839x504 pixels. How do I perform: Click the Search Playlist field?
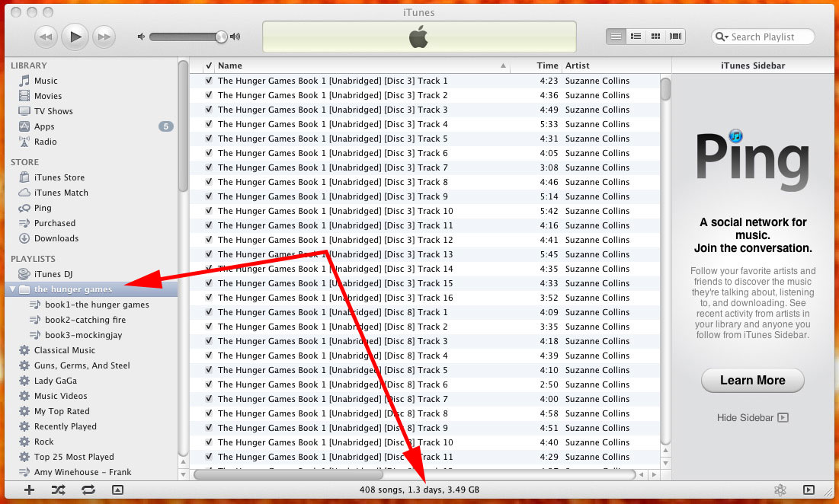763,37
